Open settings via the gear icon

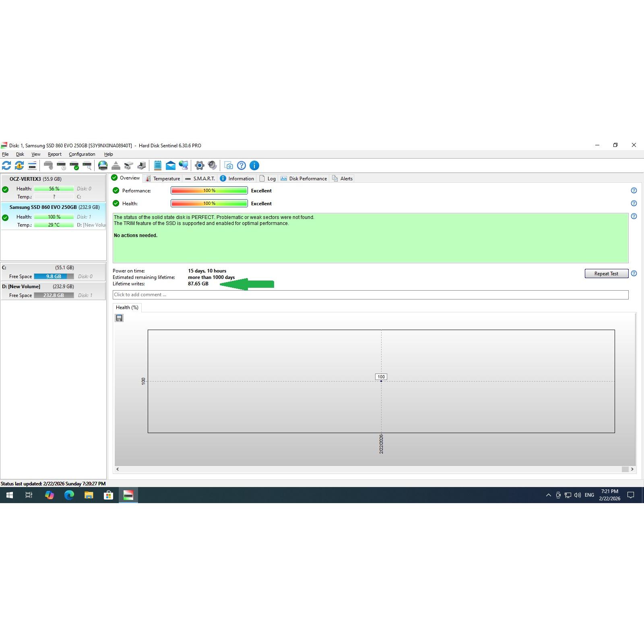(199, 165)
